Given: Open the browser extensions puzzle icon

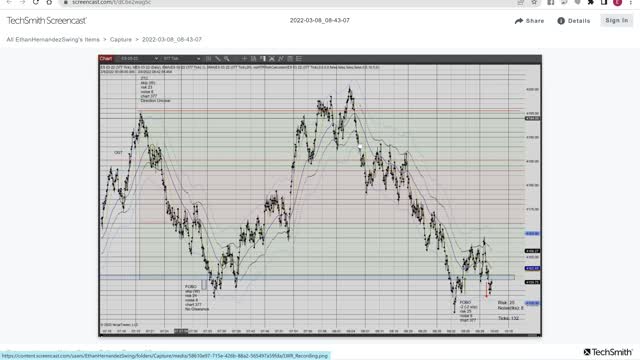Looking at the screenshot, I should coord(591,2).
